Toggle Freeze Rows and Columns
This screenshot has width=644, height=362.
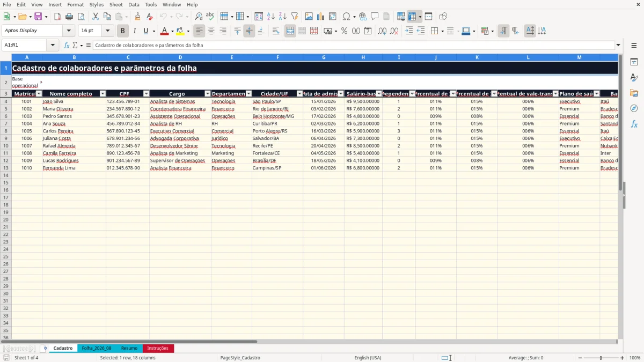(412, 17)
